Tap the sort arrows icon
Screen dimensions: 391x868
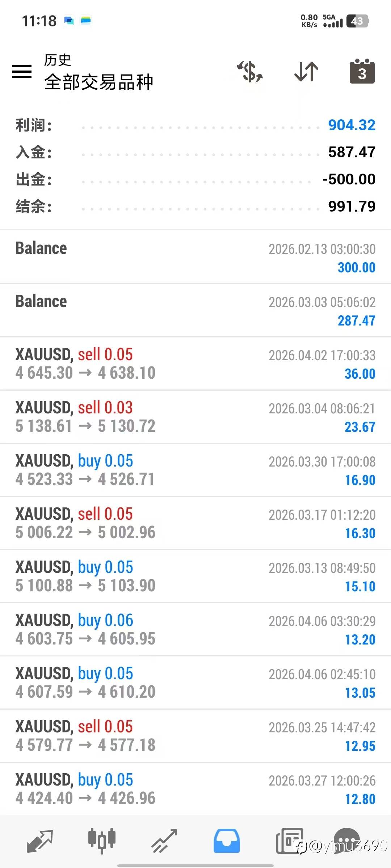pyautogui.click(x=306, y=72)
